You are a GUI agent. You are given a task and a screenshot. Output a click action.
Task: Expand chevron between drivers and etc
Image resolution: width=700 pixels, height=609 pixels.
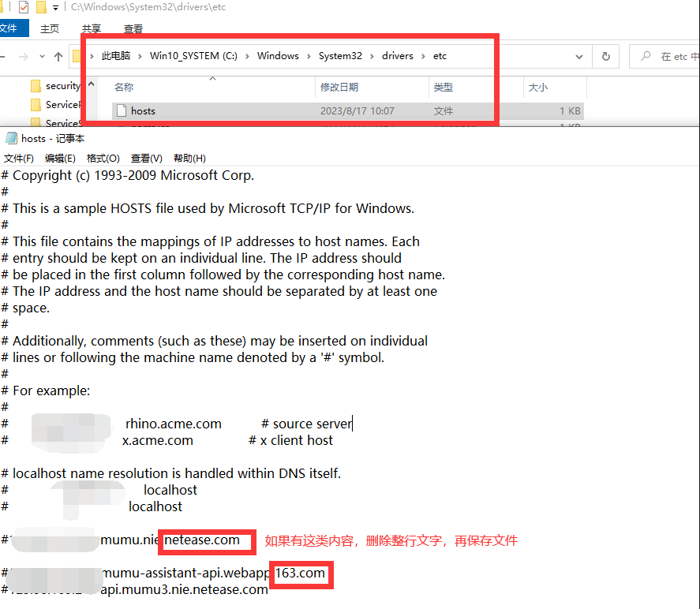pos(423,56)
